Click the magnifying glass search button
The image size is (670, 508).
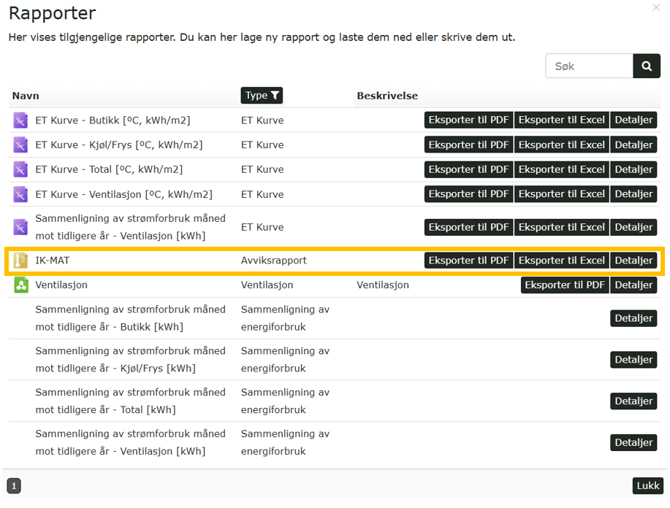pos(646,66)
